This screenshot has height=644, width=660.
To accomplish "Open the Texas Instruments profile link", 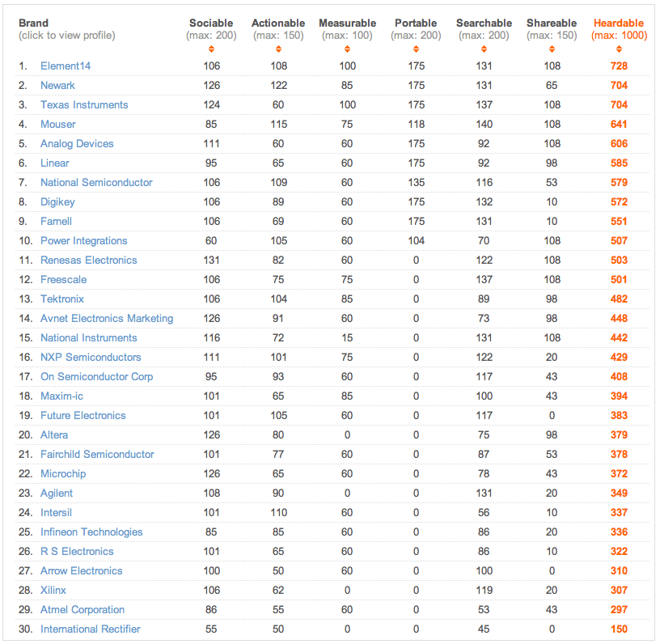I will (84, 104).
